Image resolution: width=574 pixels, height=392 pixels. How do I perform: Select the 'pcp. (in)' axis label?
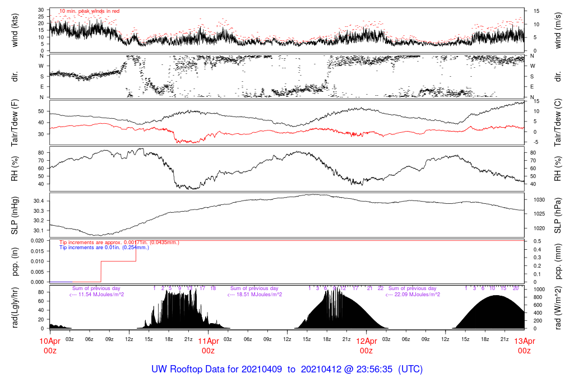click(x=15, y=261)
